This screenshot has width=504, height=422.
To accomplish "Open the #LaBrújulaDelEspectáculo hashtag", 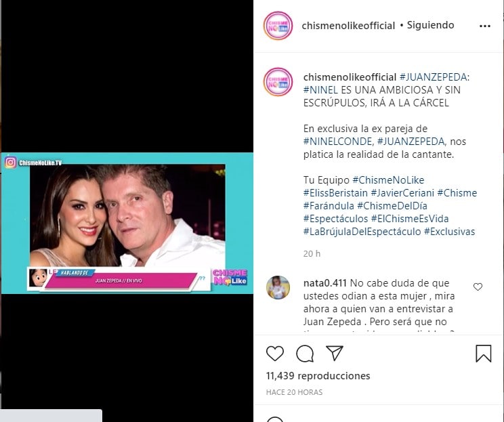I will [362, 232].
